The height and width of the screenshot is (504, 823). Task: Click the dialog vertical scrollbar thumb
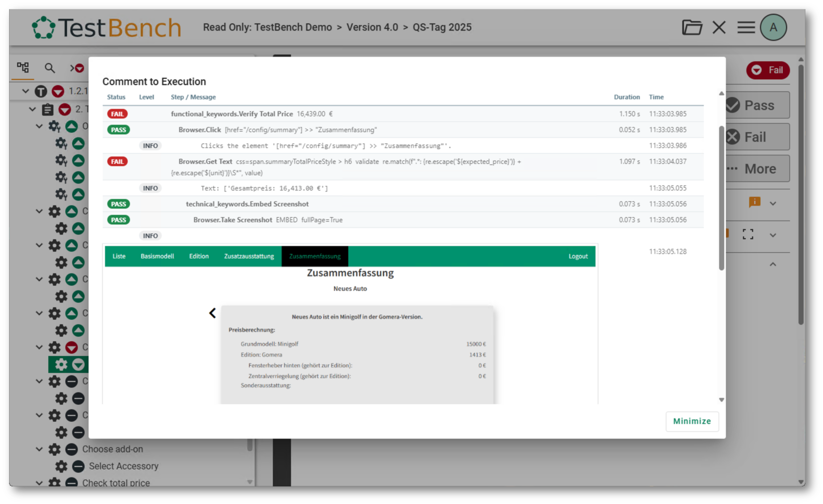pyautogui.click(x=721, y=198)
